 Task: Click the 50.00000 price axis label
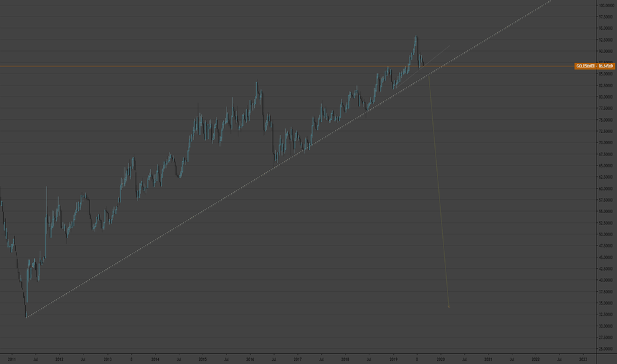606,234
